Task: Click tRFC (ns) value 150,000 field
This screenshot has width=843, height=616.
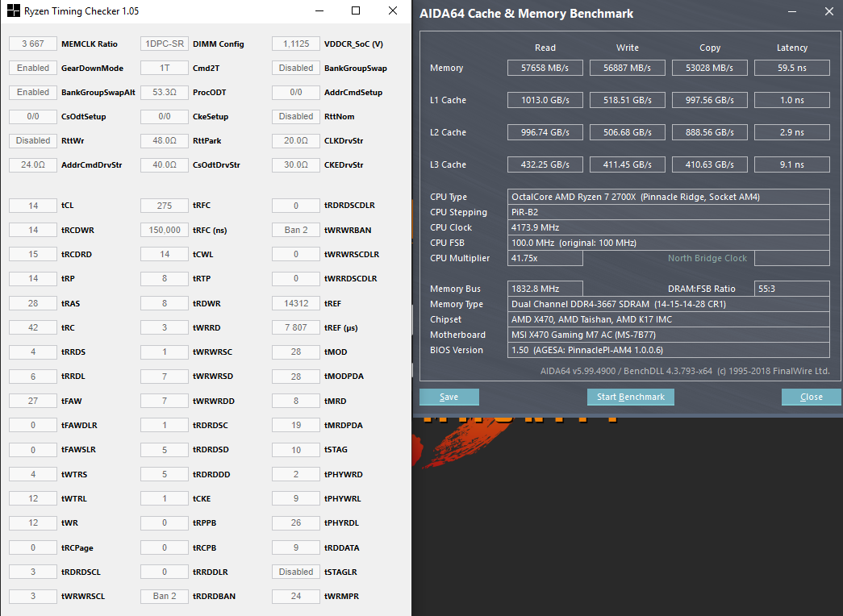Action: [165, 230]
